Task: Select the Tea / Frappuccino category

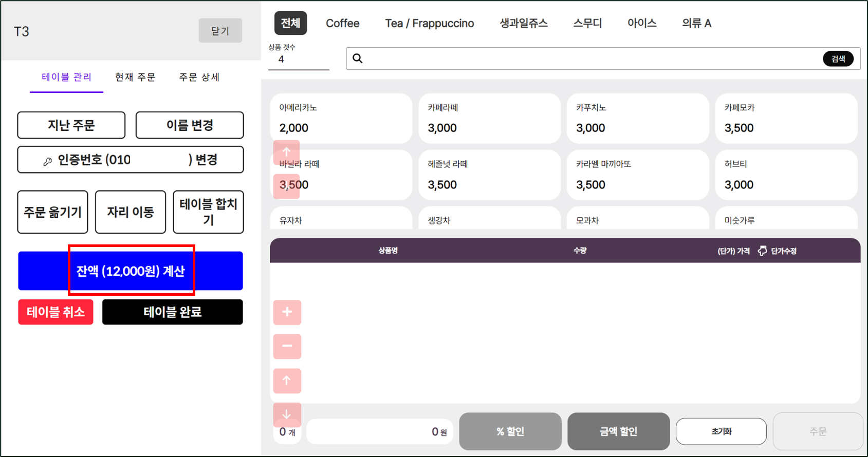Action: 429,23
